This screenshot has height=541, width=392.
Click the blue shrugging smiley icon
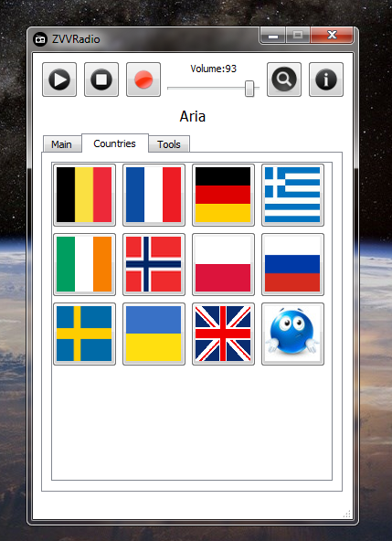[292, 334]
